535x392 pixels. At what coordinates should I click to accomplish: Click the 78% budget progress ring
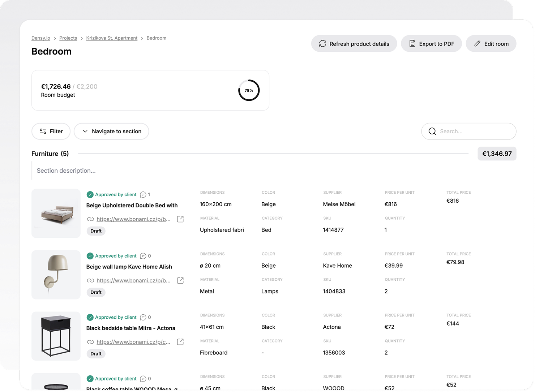click(249, 90)
